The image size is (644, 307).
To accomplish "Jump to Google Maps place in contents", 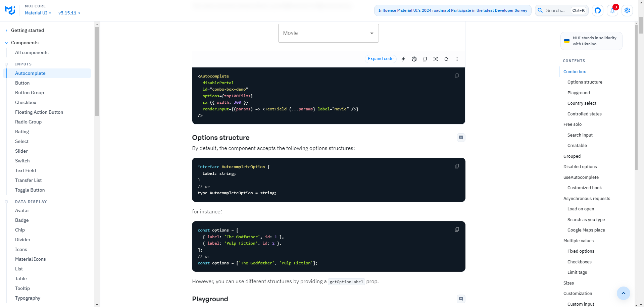I will point(586,230).
